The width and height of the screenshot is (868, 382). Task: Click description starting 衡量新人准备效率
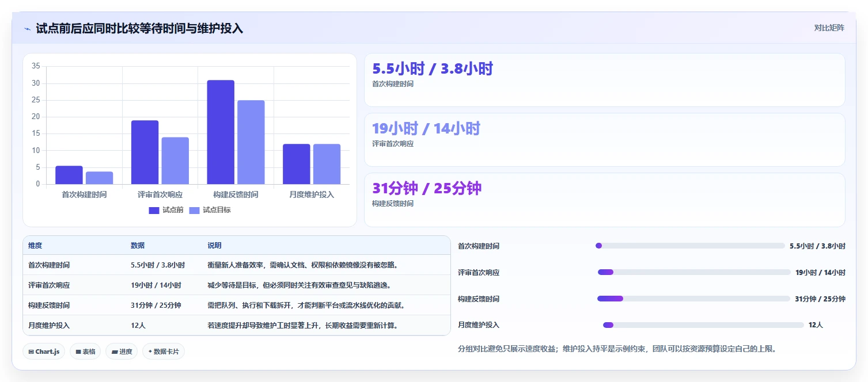pos(304,265)
